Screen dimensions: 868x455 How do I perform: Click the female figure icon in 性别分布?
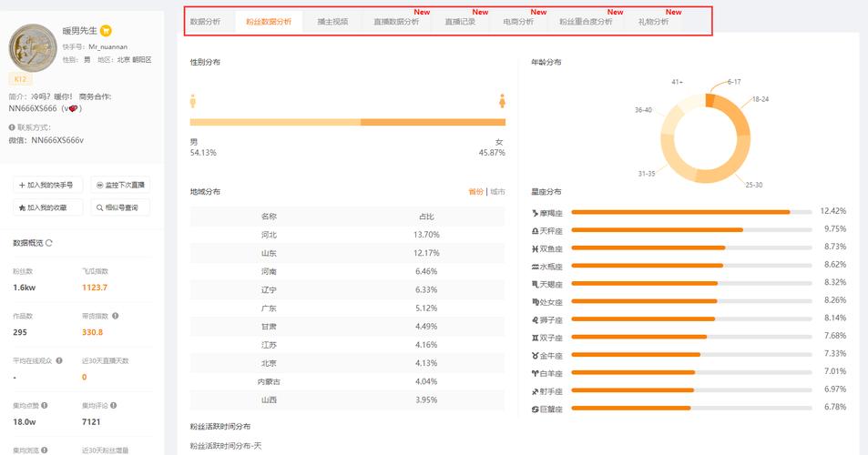coord(502,100)
